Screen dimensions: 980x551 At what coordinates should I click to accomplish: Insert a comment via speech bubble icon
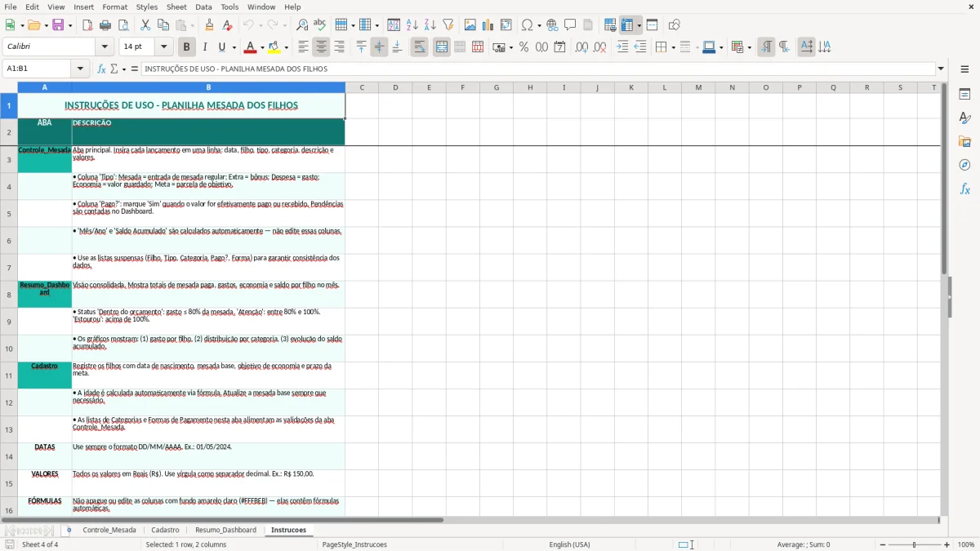click(570, 25)
